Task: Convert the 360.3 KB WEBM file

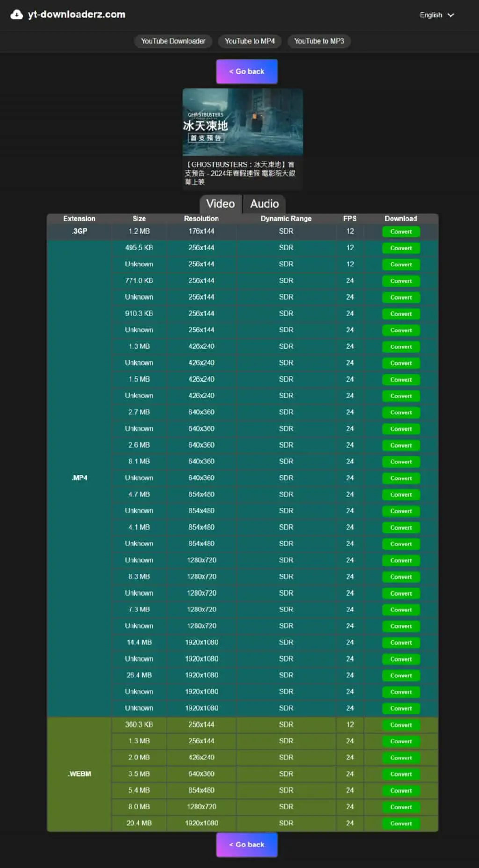Action: tap(401, 725)
